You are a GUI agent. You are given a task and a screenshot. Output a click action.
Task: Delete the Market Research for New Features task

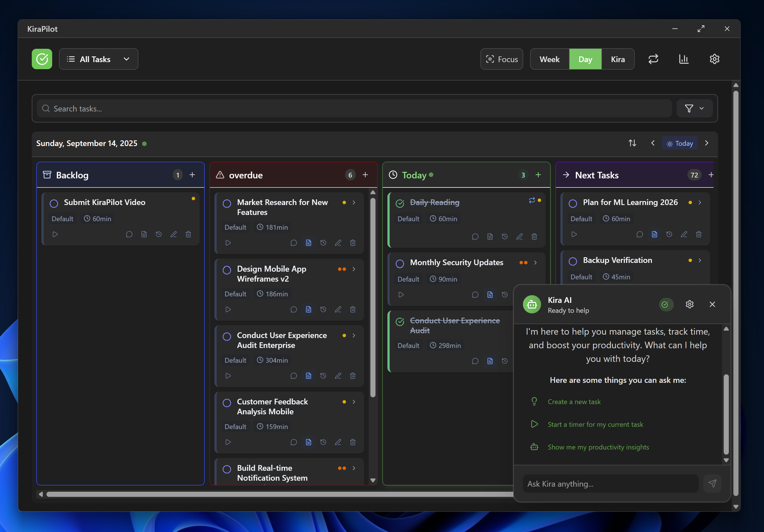click(x=353, y=243)
